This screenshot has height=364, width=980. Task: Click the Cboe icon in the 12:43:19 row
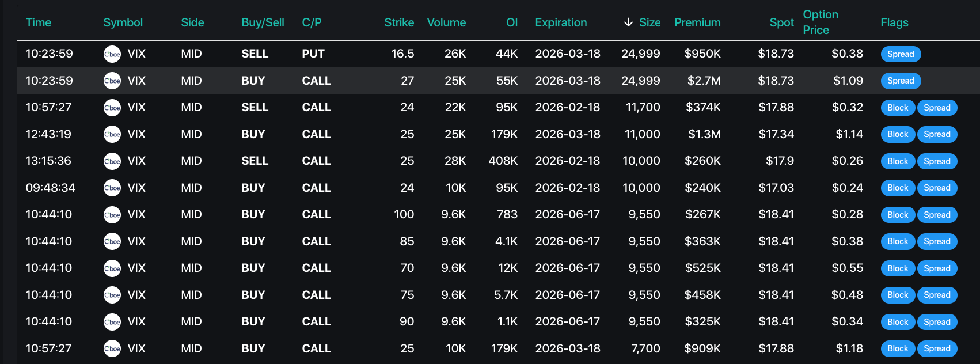tap(112, 134)
